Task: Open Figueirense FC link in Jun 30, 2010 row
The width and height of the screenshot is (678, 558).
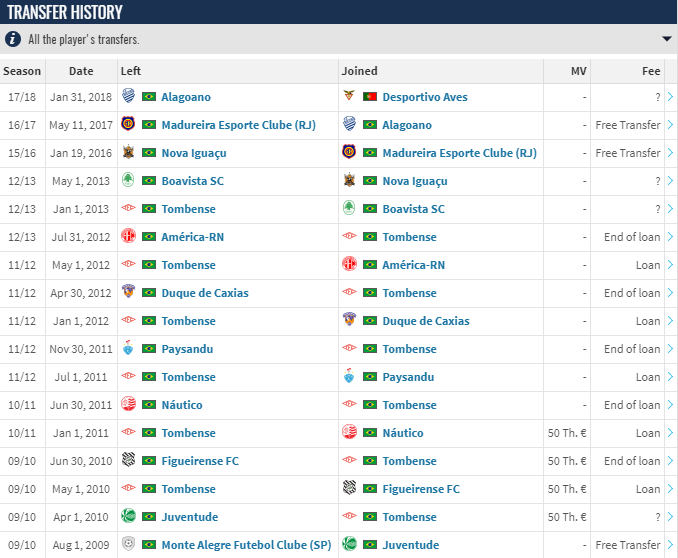Action: coord(200,461)
